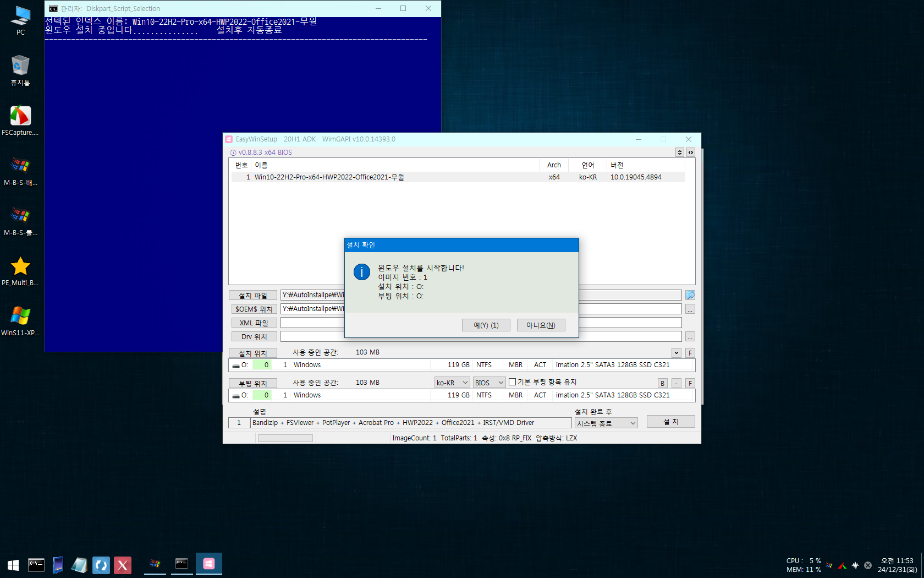Open the magnifier search icon beside install file
This screenshot has height=578, width=924.
(690, 295)
